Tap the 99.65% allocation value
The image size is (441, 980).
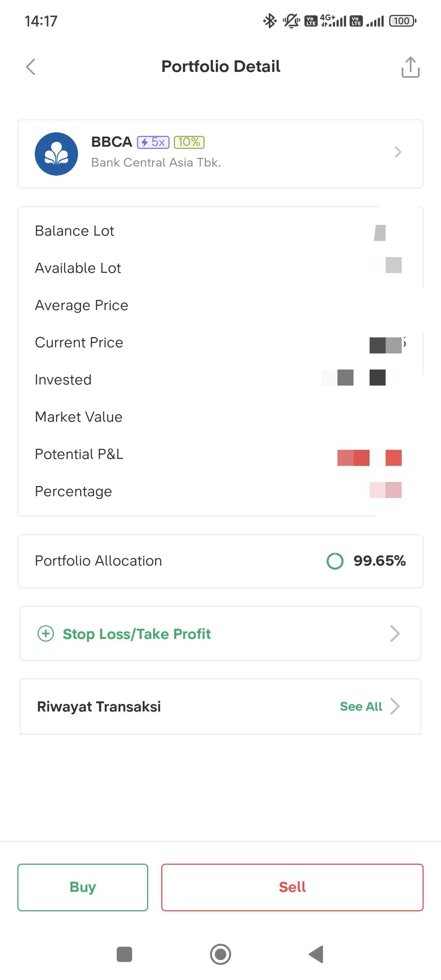379,561
